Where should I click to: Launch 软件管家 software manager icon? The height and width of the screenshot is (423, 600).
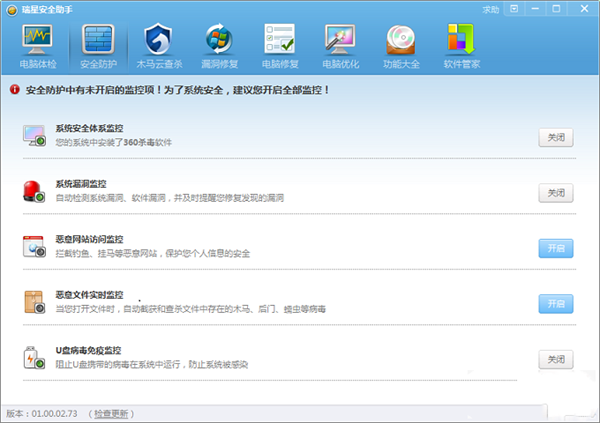click(x=461, y=46)
